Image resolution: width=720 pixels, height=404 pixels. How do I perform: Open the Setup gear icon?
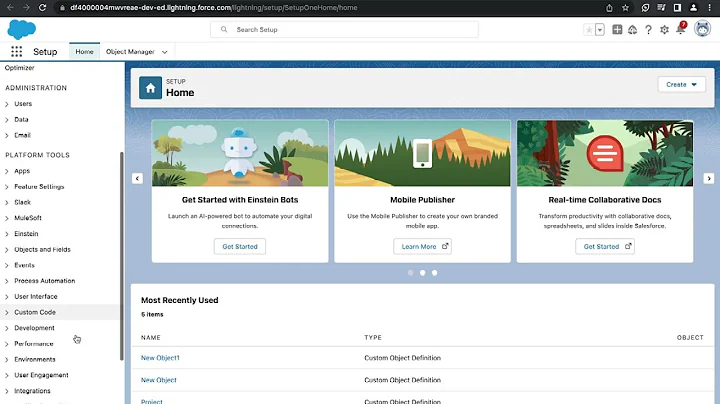point(664,30)
